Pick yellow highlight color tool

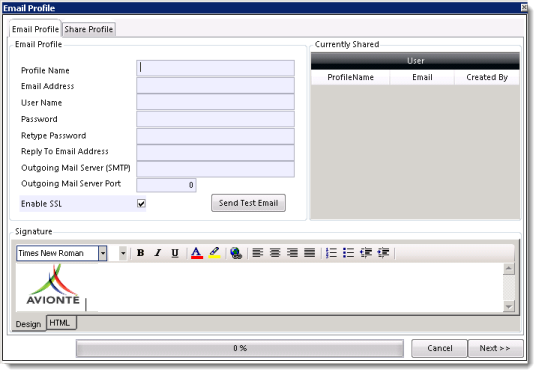click(214, 253)
